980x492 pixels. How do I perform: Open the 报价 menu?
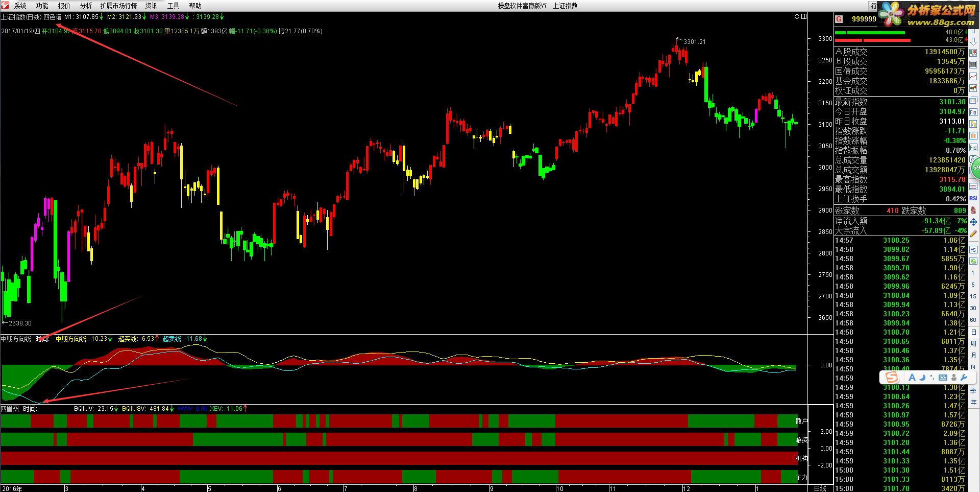[x=64, y=6]
